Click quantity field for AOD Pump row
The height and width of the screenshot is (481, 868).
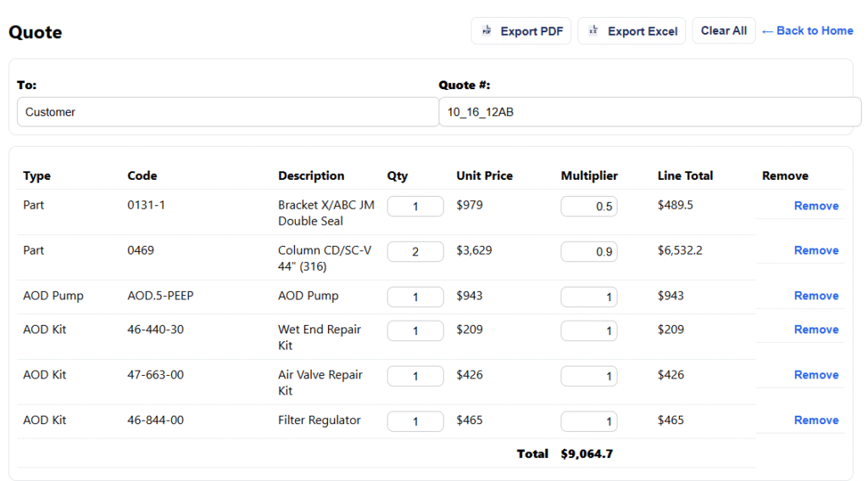[x=415, y=297]
